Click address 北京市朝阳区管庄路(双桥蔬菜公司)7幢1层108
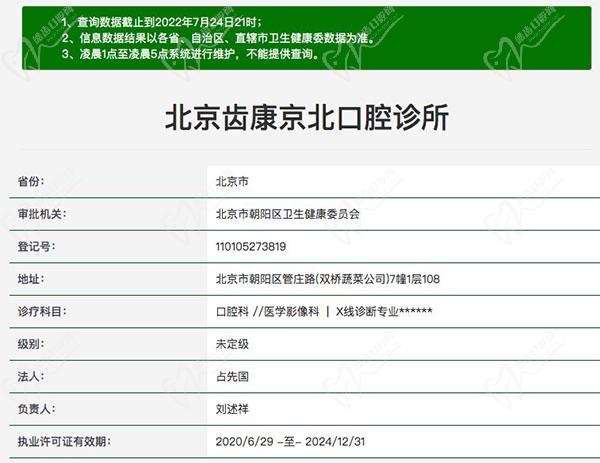This screenshot has height=463, width=600. [328, 279]
